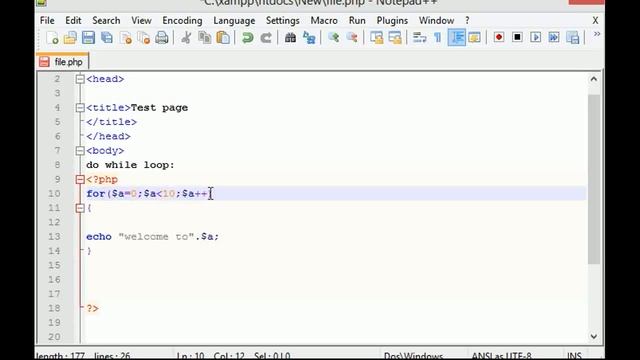Zoom out using the toolbar icon
The width and height of the screenshot is (640, 360).
(x=352, y=38)
